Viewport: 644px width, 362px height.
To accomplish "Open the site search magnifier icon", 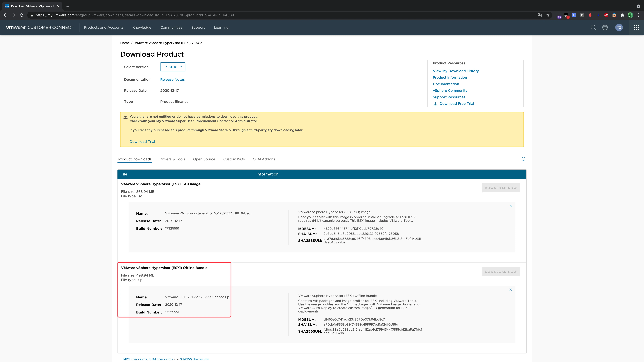I will pos(594,28).
